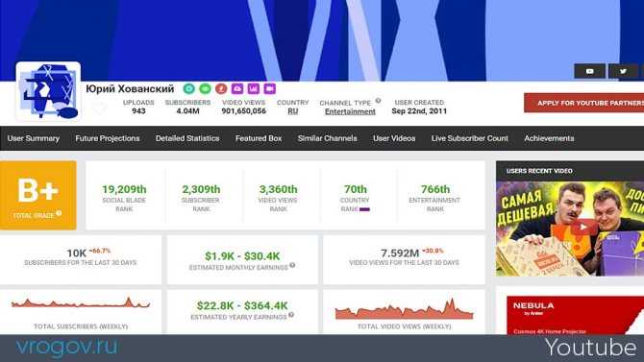Click the Entertainment channel type link
644x362 pixels.
(x=350, y=111)
